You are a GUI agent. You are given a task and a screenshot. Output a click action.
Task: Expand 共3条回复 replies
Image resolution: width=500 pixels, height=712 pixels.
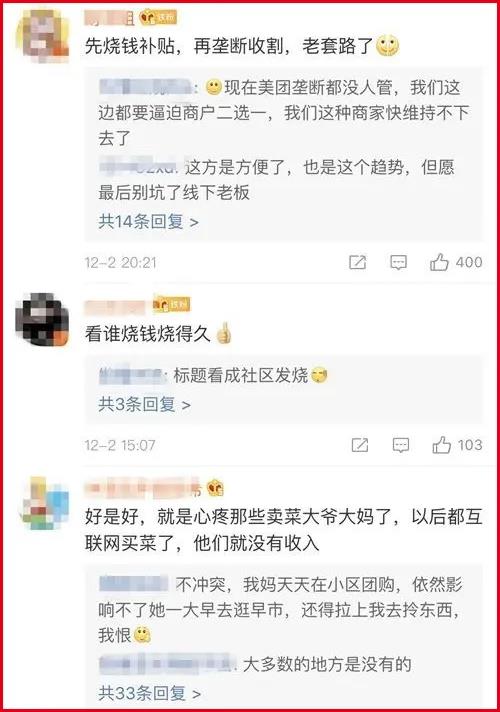pos(144,404)
